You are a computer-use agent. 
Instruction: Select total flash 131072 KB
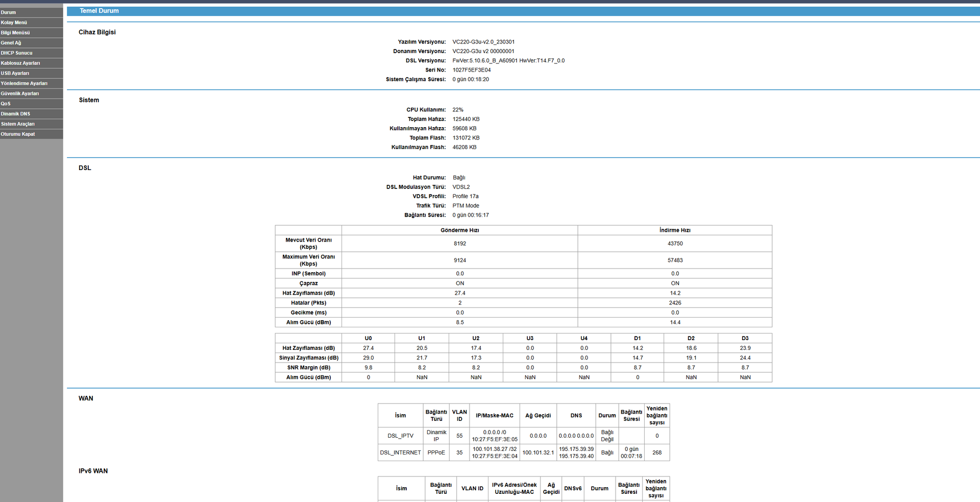tap(466, 138)
